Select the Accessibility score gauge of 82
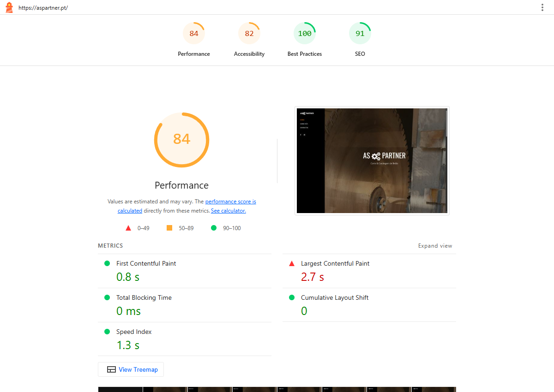The width and height of the screenshot is (554, 392). point(249,34)
